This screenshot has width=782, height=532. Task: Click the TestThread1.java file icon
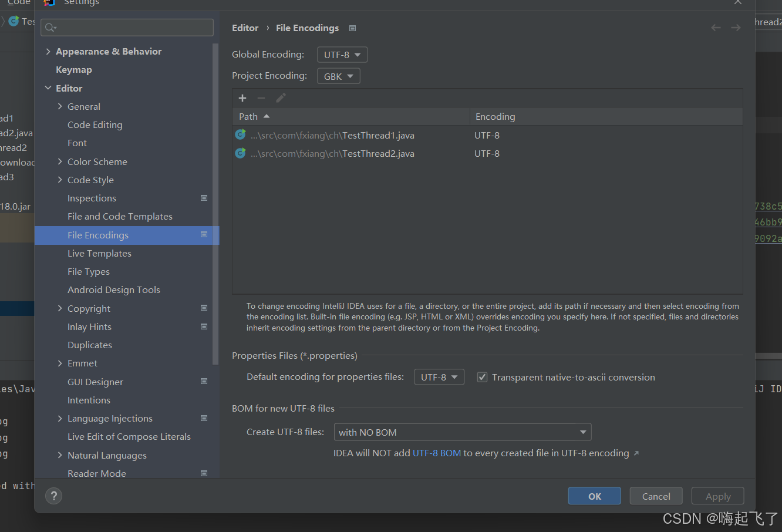[240, 135]
